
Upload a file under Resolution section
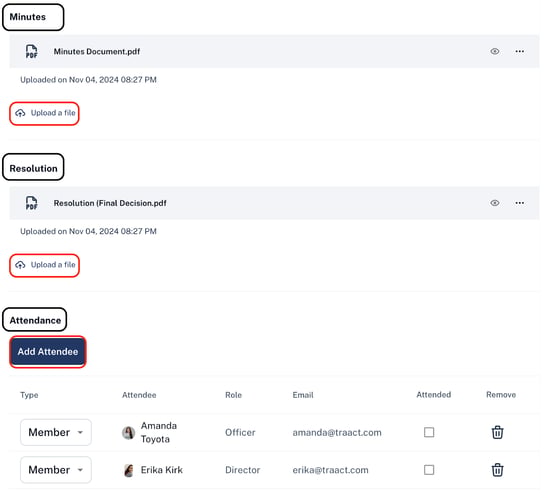pos(45,265)
